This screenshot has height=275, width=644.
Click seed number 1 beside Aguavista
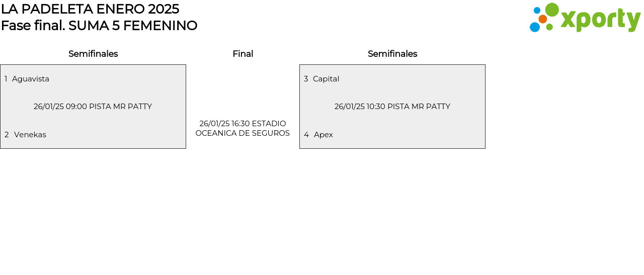pyautogui.click(x=6, y=79)
